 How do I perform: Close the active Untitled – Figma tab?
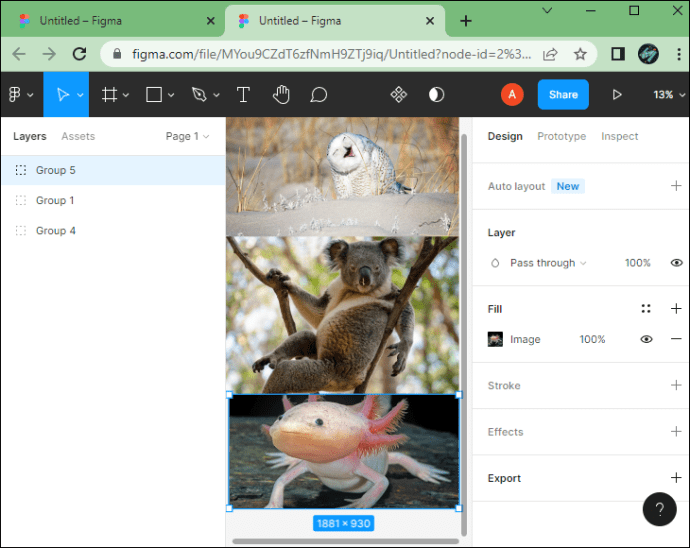point(430,21)
